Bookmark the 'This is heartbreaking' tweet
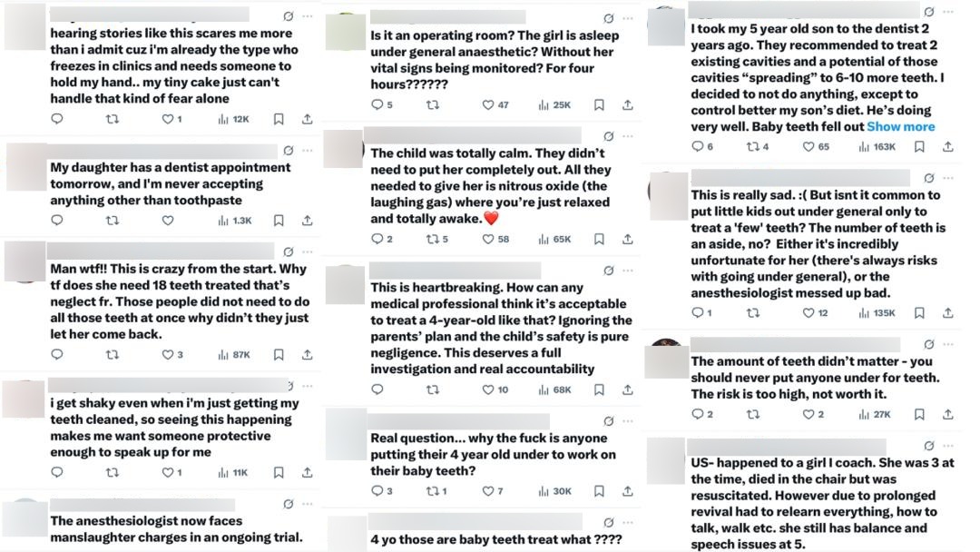 [599, 389]
